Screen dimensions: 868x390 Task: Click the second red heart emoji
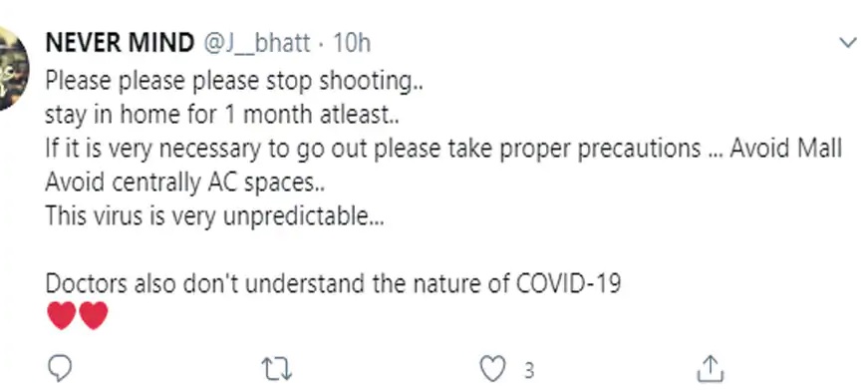tap(93, 316)
